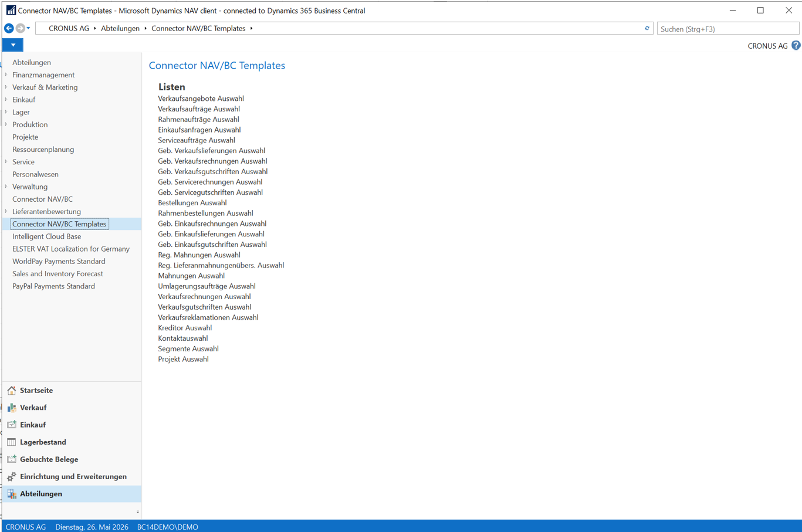
Task: Expand the Verwaltung tree node
Action: point(6,187)
